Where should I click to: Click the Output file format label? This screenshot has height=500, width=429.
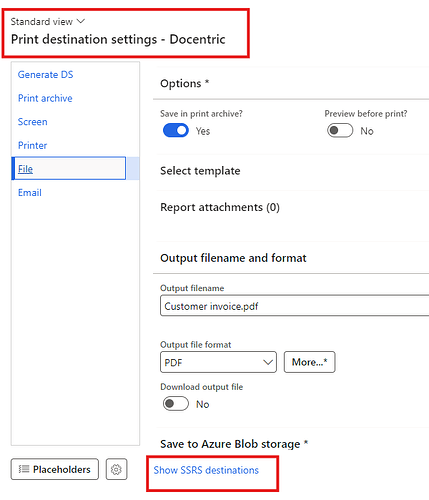click(195, 345)
